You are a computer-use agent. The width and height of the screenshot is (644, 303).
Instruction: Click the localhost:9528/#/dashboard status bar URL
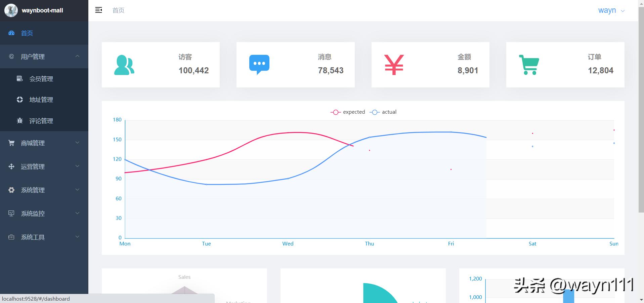36,299
